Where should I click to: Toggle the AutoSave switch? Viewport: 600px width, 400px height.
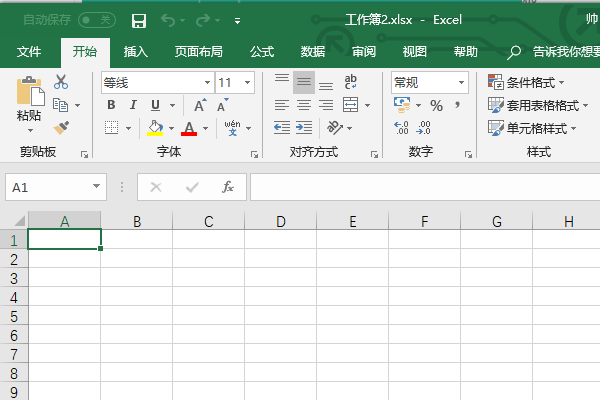(x=96, y=20)
